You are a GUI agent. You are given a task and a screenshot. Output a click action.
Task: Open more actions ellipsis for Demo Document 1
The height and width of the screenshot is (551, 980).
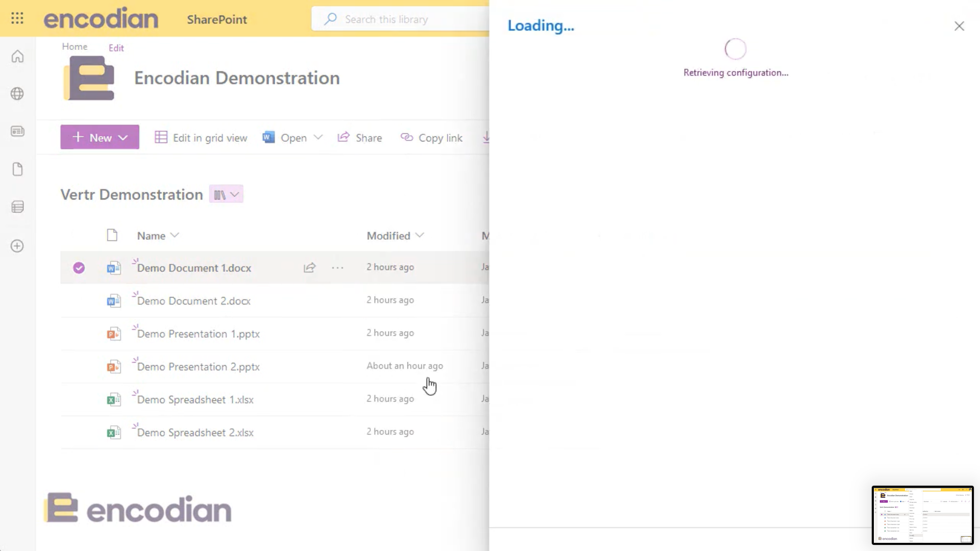[x=337, y=267]
